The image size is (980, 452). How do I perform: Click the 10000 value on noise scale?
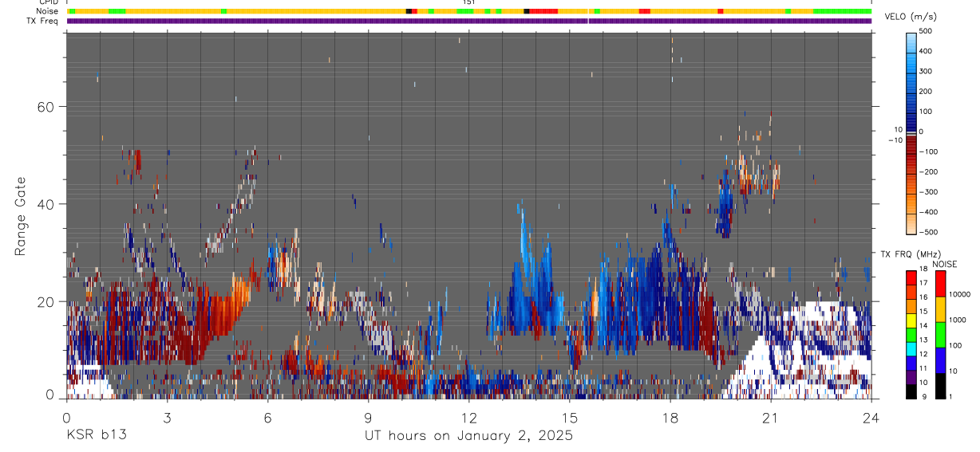tap(962, 294)
